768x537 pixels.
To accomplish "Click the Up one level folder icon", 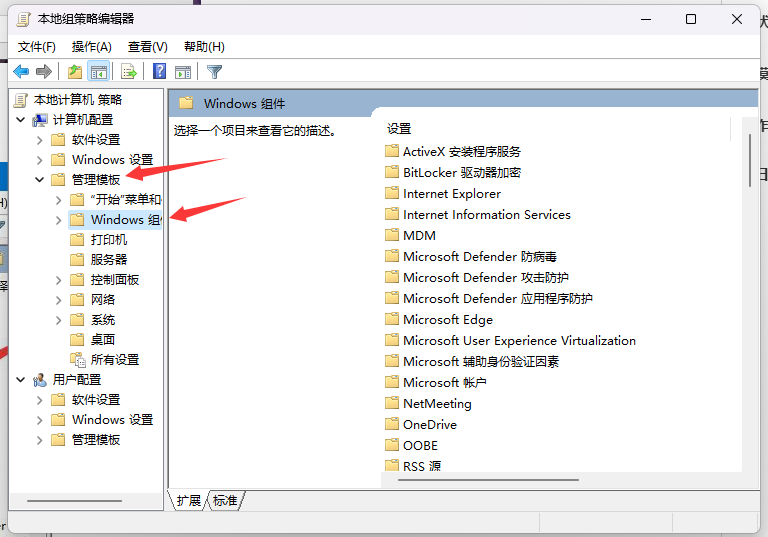I will (x=75, y=71).
